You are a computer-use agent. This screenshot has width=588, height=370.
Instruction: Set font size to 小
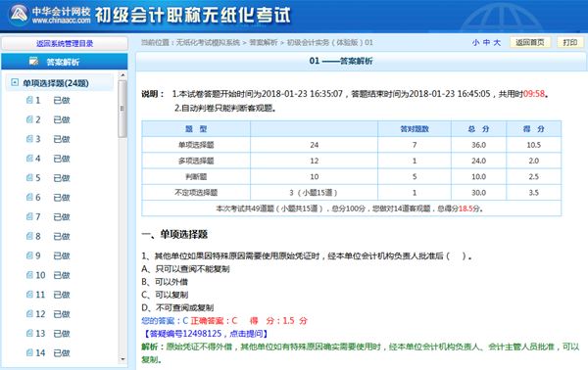click(475, 43)
